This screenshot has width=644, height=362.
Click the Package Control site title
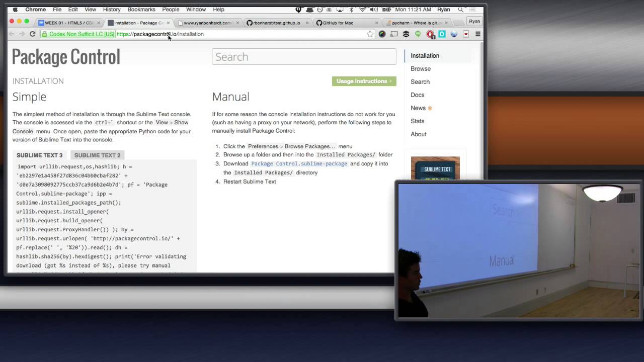click(66, 57)
